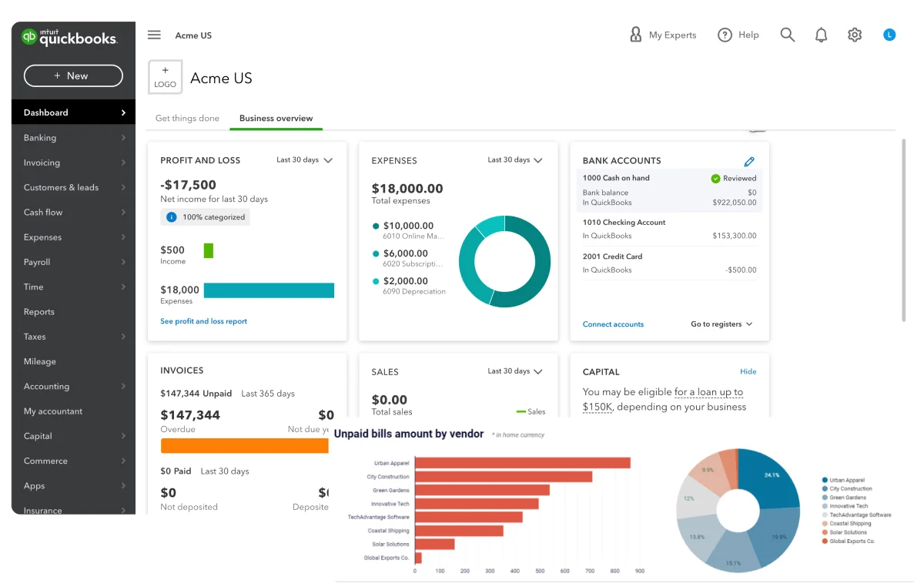Switch to the Get things done tab
924x587 pixels.
(x=187, y=119)
